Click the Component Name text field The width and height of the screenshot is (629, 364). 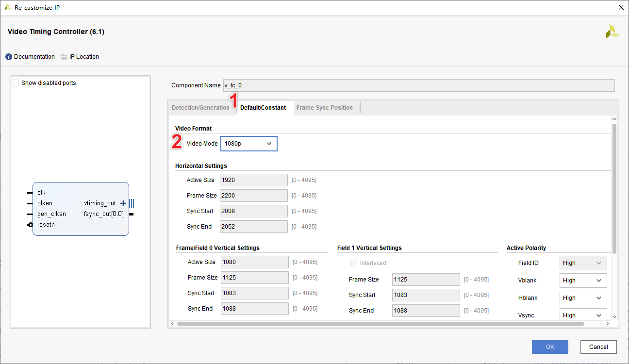tap(418, 85)
